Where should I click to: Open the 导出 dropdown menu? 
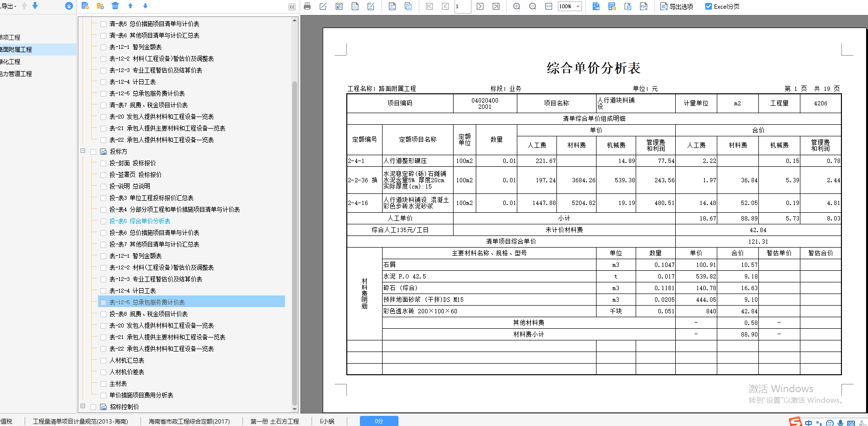point(8,6)
